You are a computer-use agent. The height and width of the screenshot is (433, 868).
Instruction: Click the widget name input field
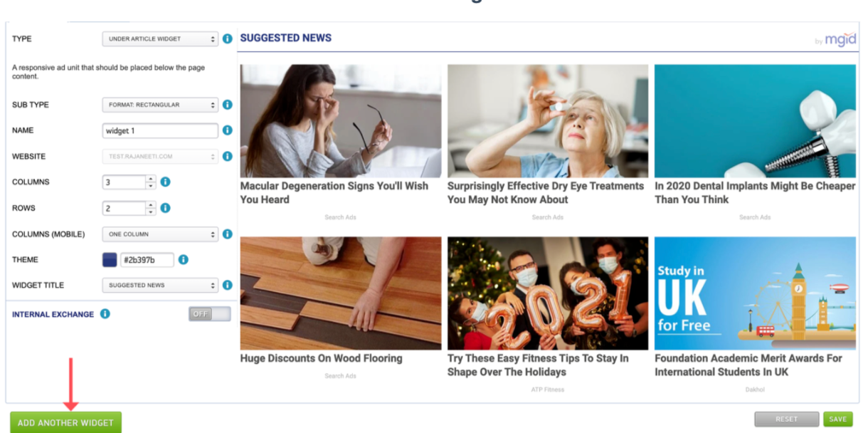(160, 130)
